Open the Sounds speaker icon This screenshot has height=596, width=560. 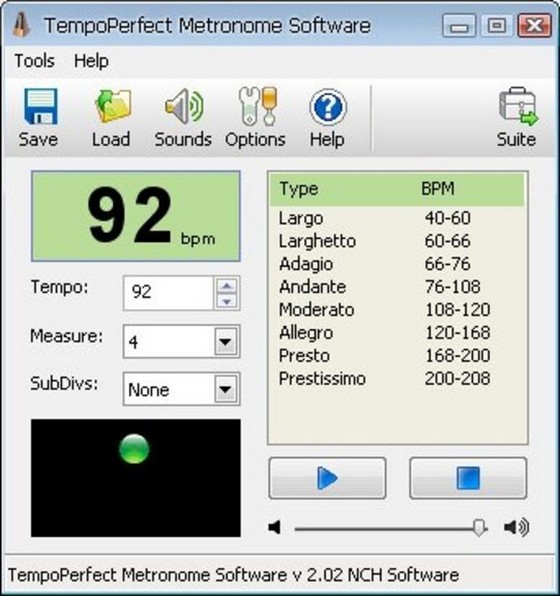(x=184, y=106)
